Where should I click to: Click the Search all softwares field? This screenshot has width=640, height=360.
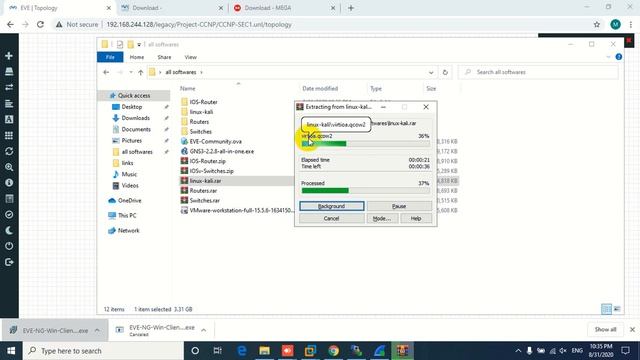click(x=538, y=72)
